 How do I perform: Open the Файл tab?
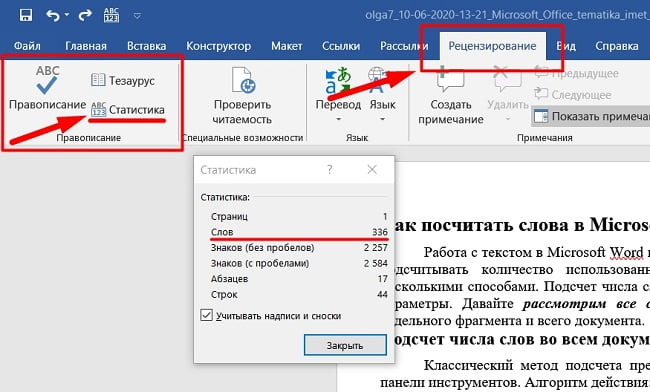[27, 46]
